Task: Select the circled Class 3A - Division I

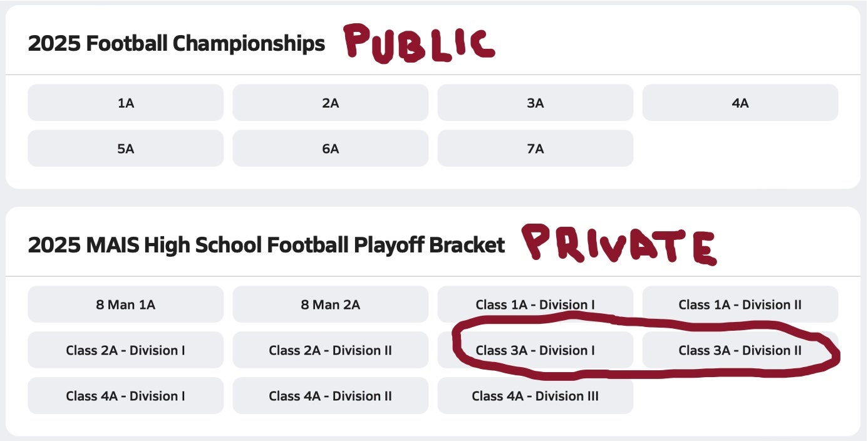Action: click(535, 350)
